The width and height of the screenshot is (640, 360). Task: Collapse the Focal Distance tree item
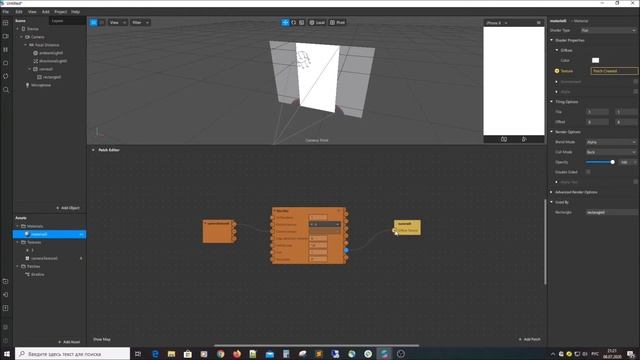(26, 45)
